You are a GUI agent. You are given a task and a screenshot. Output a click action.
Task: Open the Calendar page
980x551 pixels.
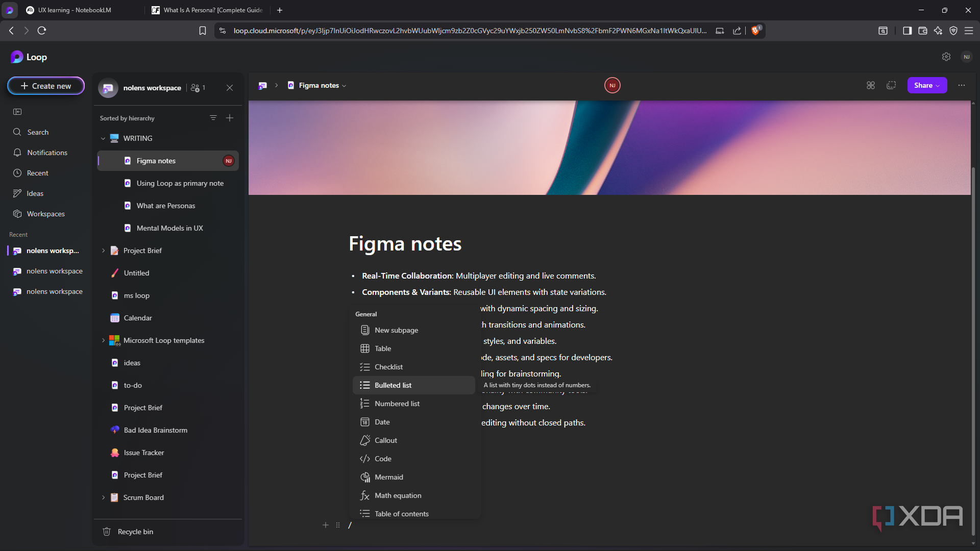(x=168, y=318)
